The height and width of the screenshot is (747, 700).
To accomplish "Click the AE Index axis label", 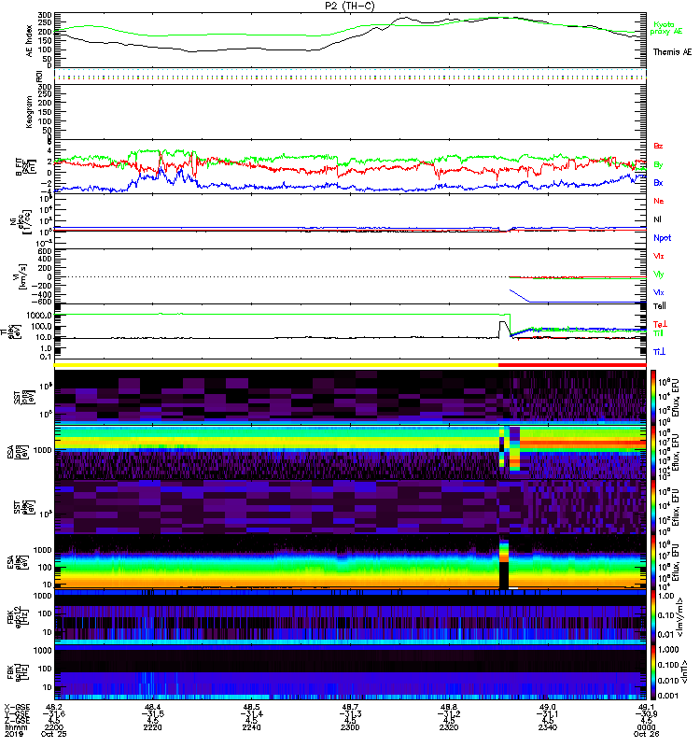I will 29,41.
